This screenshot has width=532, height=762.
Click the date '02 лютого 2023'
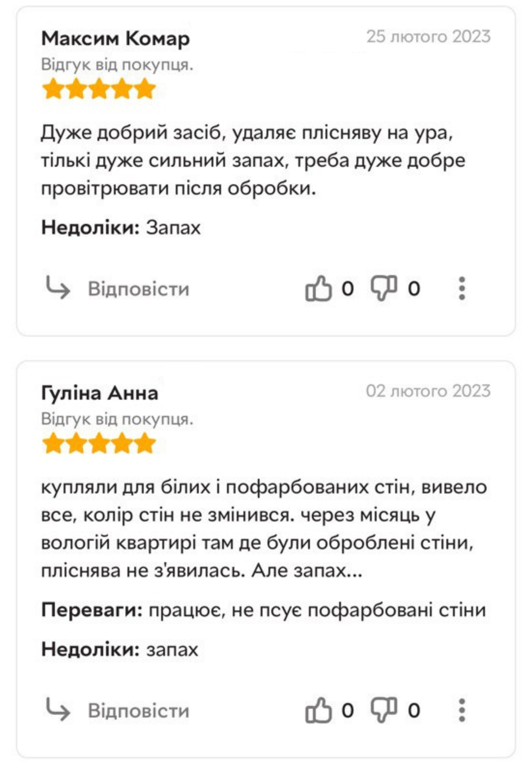point(428,391)
